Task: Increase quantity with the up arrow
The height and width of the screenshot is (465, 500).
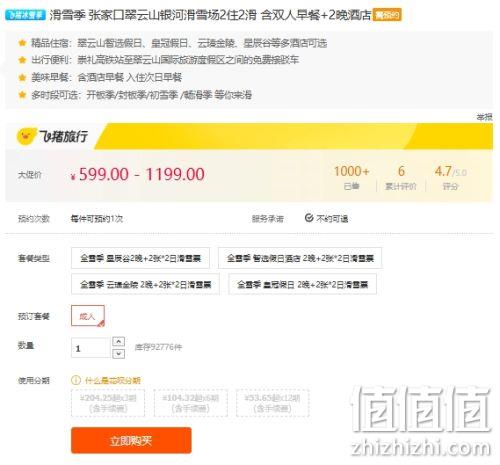Action: [x=119, y=342]
